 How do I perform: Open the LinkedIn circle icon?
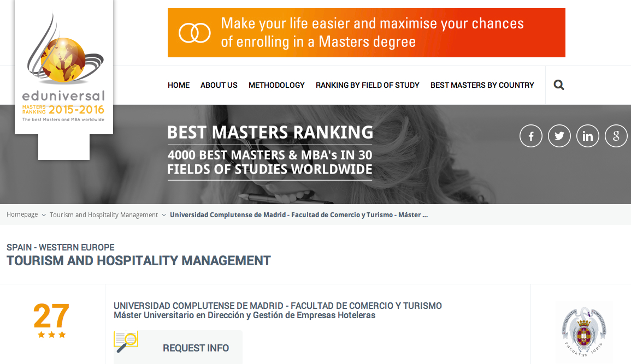(587, 136)
